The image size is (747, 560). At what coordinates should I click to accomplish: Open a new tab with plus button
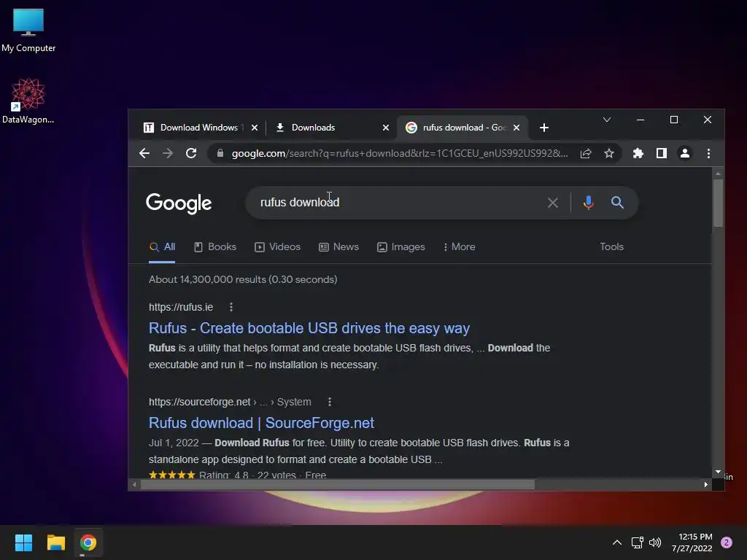544,128
